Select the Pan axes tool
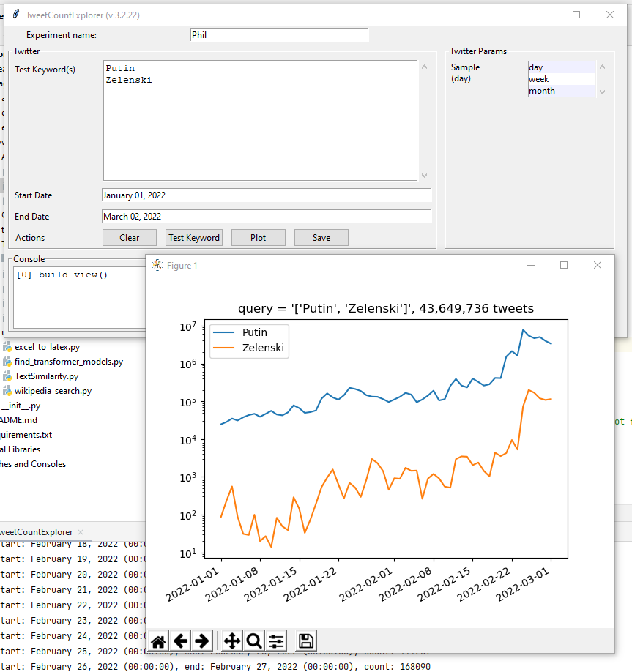632x672 pixels. (x=232, y=641)
